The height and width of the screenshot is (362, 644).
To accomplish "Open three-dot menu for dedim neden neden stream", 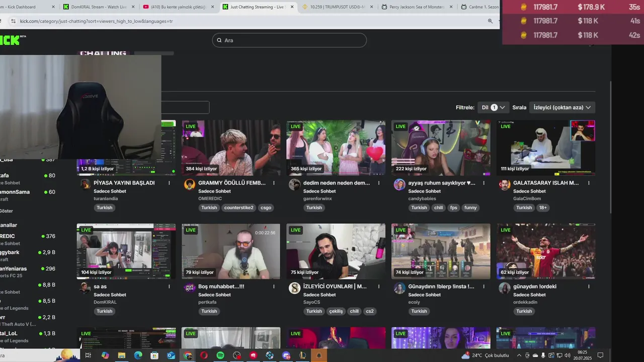I will click(x=379, y=183).
